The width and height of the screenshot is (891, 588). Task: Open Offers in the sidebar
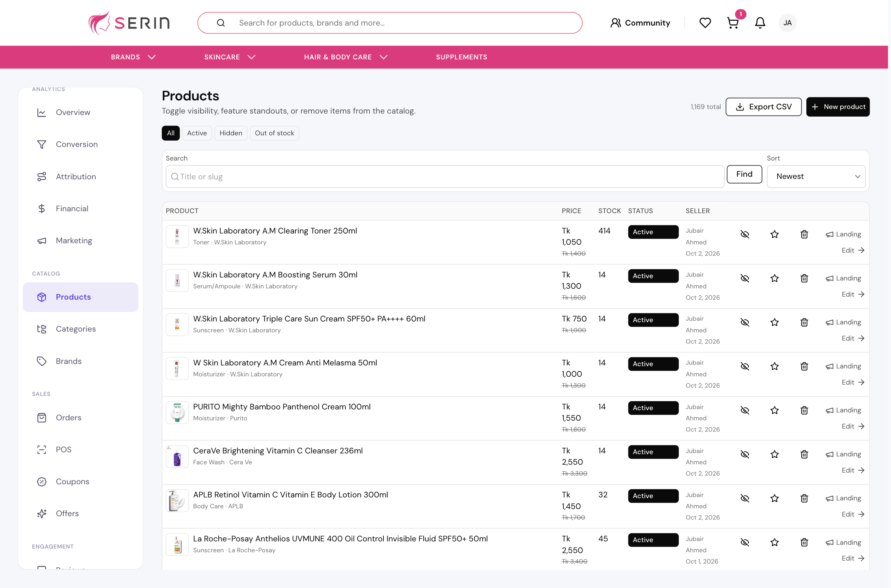click(x=81, y=514)
